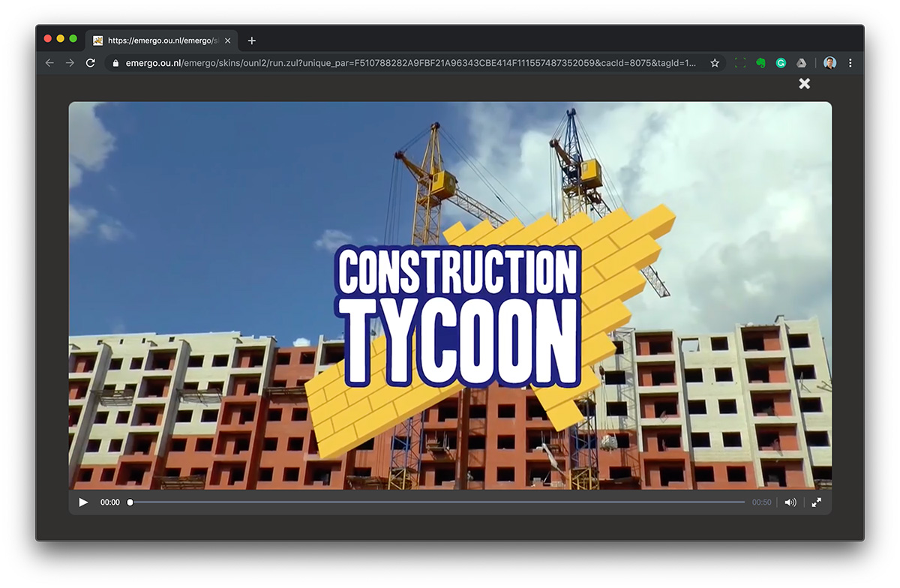Mute the video's audio
The width and height of the screenshot is (900, 588).
point(790,502)
